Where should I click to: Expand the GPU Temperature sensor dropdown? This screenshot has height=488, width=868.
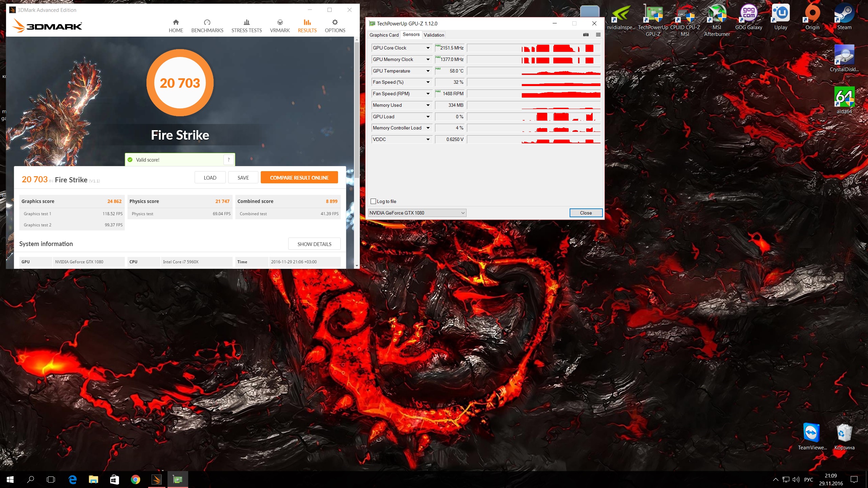point(428,71)
